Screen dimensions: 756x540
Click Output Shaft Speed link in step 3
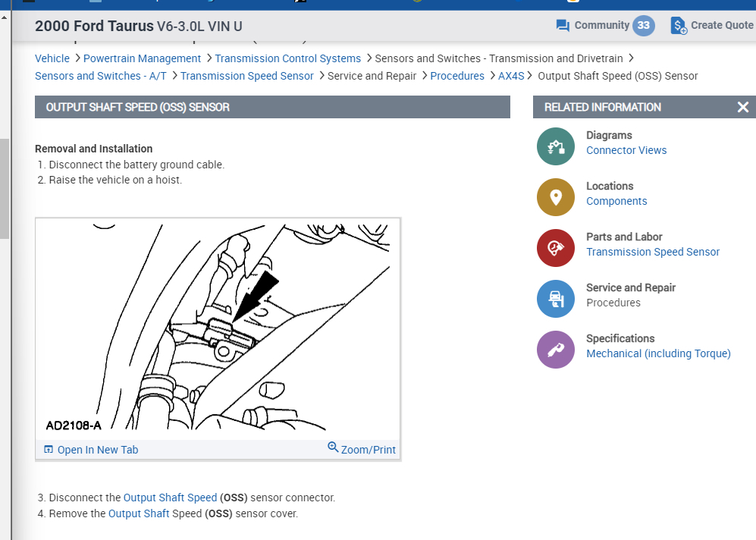pos(170,498)
